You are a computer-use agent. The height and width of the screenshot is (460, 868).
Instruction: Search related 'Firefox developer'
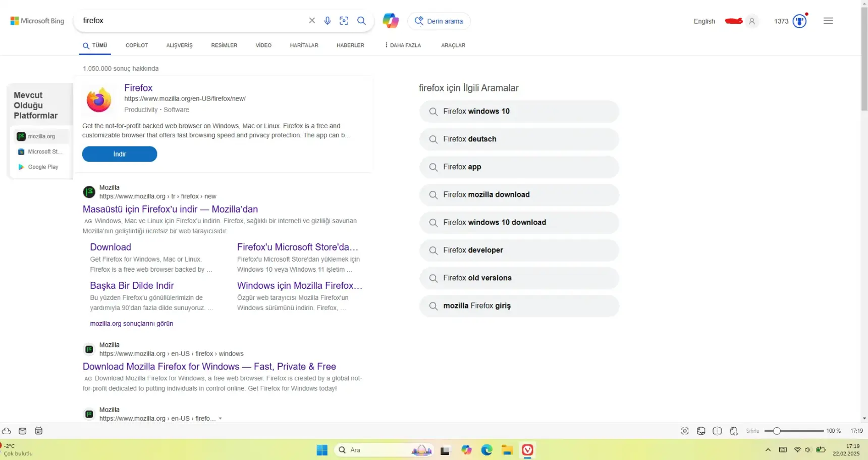[x=519, y=250]
